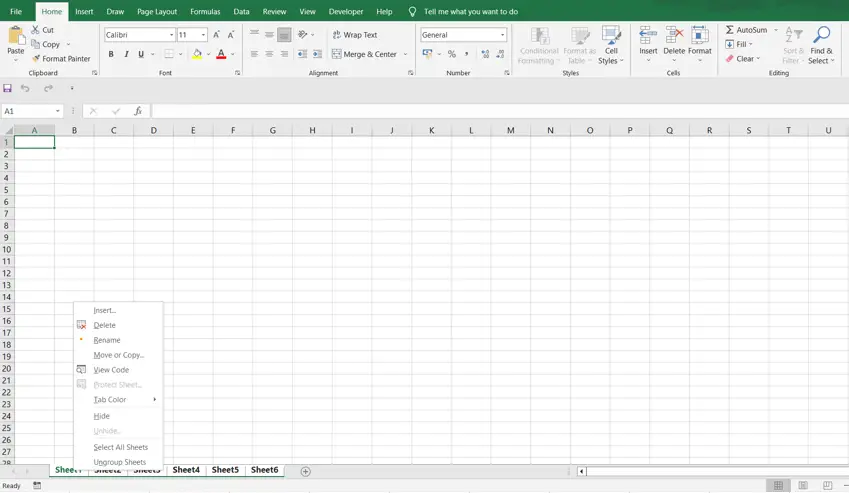Click the Paste clipboard icon
Viewport: 849px width, 493px height.
16,36
